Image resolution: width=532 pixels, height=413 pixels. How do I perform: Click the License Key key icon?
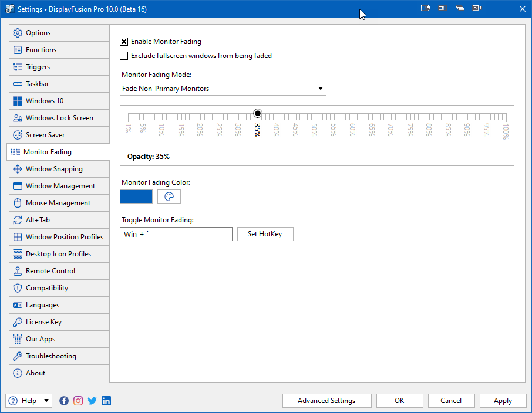(18, 322)
